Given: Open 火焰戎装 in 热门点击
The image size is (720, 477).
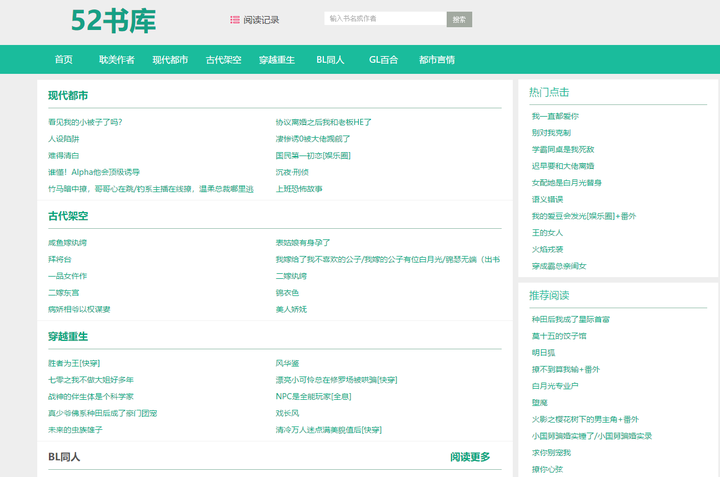Looking at the screenshot, I should coord(547,249).
